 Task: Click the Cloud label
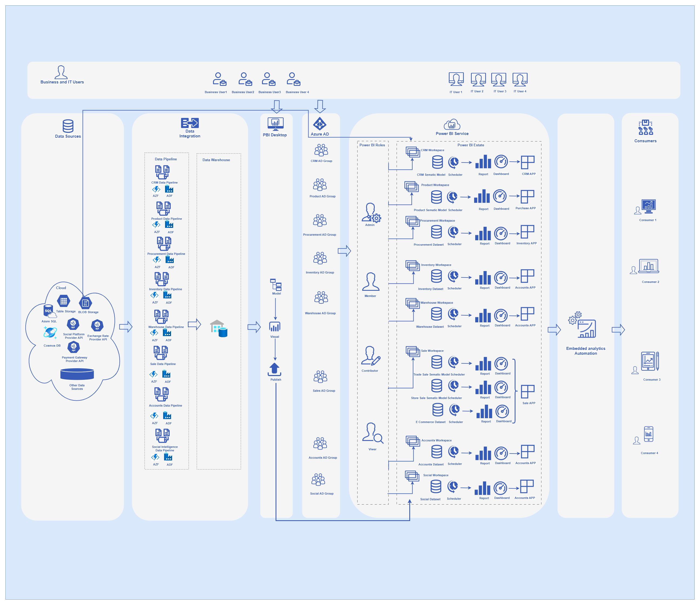(61, 288)
